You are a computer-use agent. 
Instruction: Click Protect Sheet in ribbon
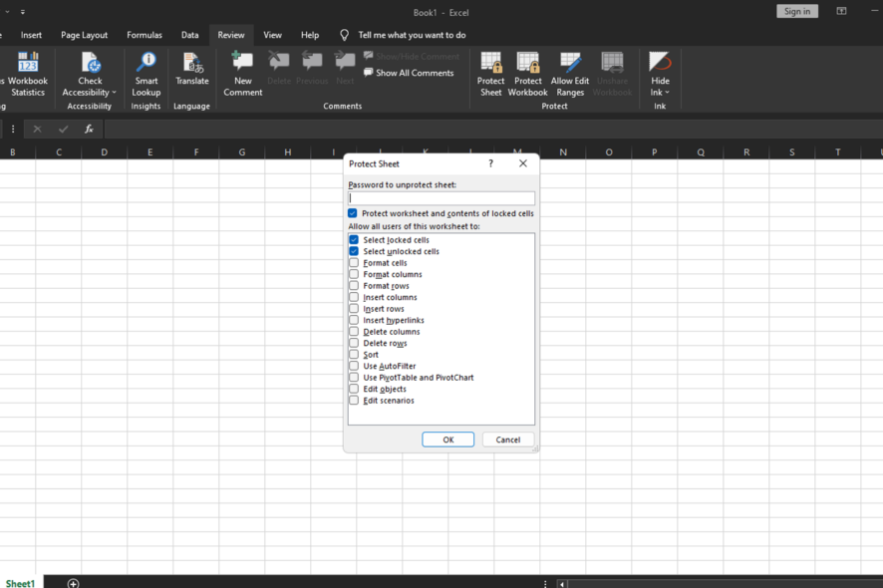(490, 75)
